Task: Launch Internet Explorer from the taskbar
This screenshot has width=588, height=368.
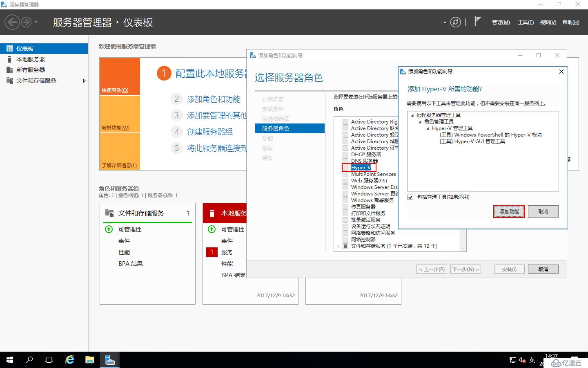Action: [x=70, y=360]
